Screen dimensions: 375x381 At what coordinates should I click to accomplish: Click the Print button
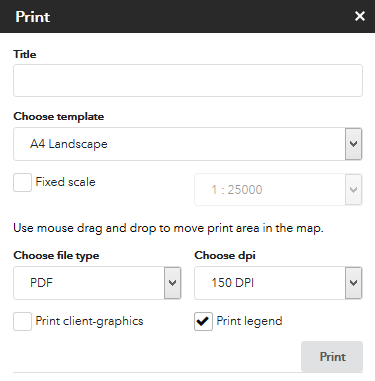point(332,357)
